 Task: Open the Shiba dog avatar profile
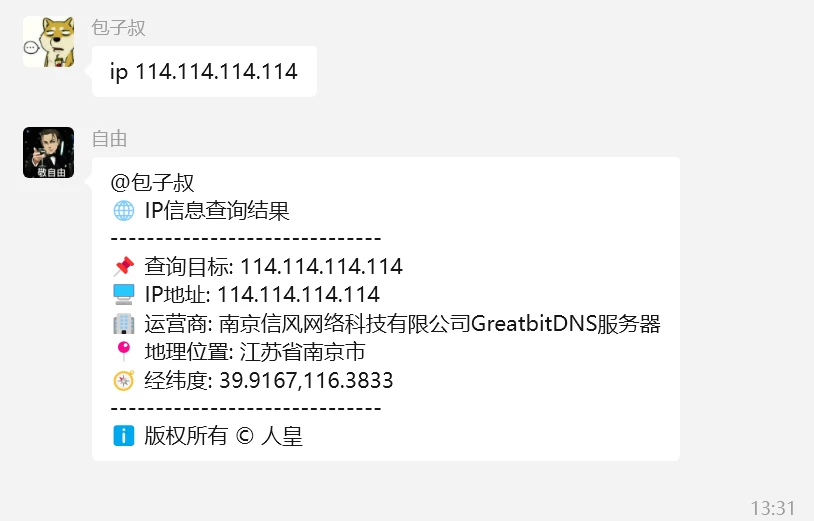tap(48, 42)
